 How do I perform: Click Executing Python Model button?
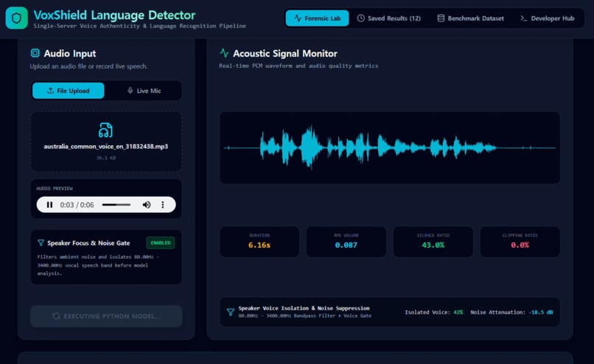coord(106,316)
